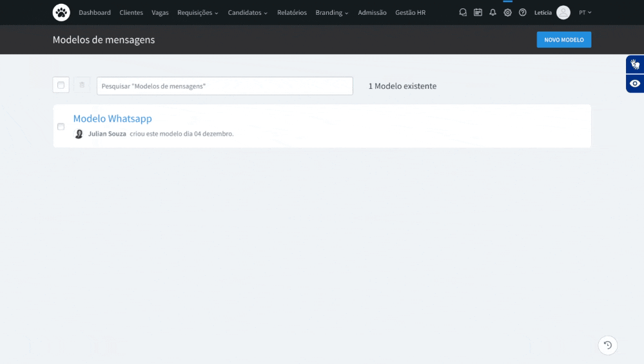Click Leticia's profile avatar
Image resolution: width=644 pixels, height=364 pixels.
coord(563,13)
